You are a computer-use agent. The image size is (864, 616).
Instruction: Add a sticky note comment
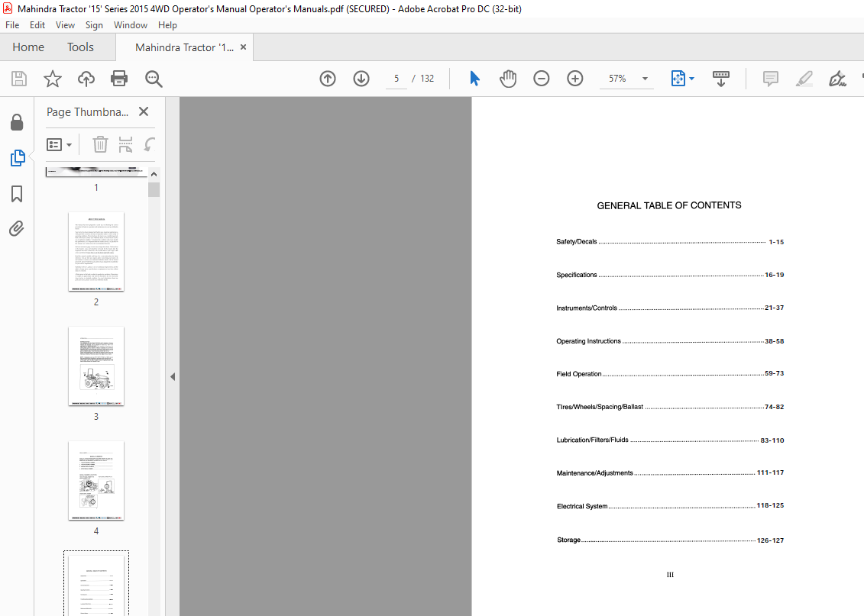click(x=770, y=79)
